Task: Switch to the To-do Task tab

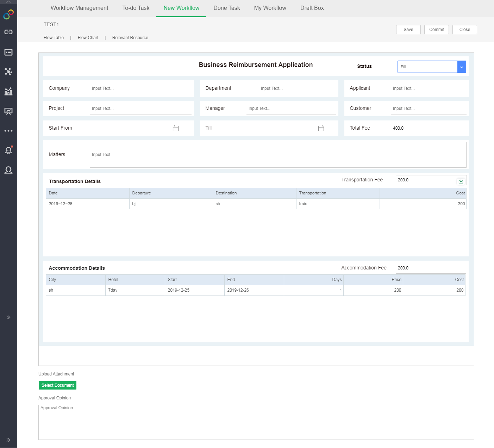Action: pos(136,8)
